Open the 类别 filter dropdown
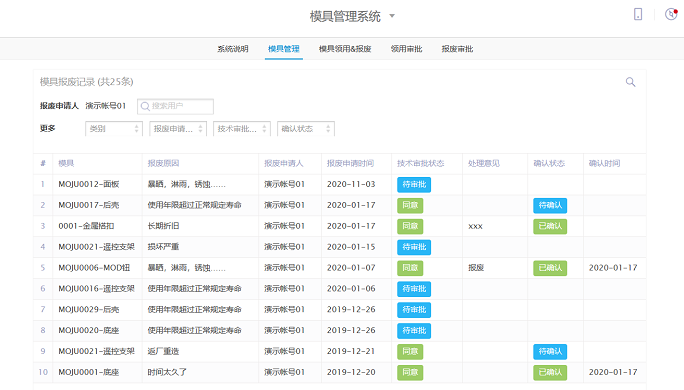The image size is (684, 390). pos(114,129)
